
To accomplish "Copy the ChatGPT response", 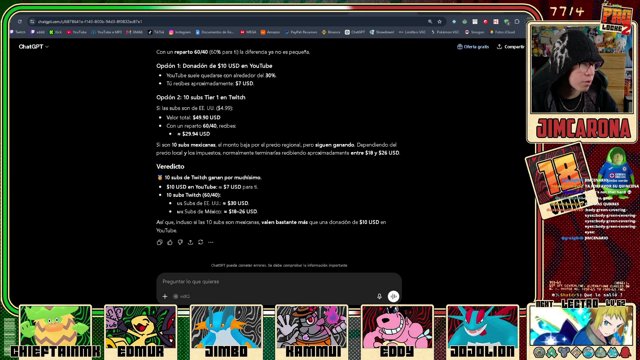I will click(x=160, y=242).
